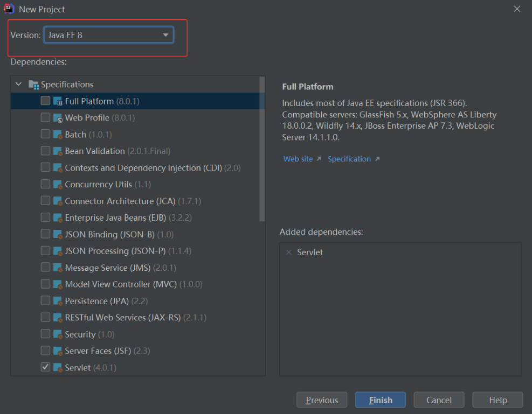The height and width of the screenshot is (414, 532).
Task: Click the Security spec icon
Action: (x=58, y=334)
